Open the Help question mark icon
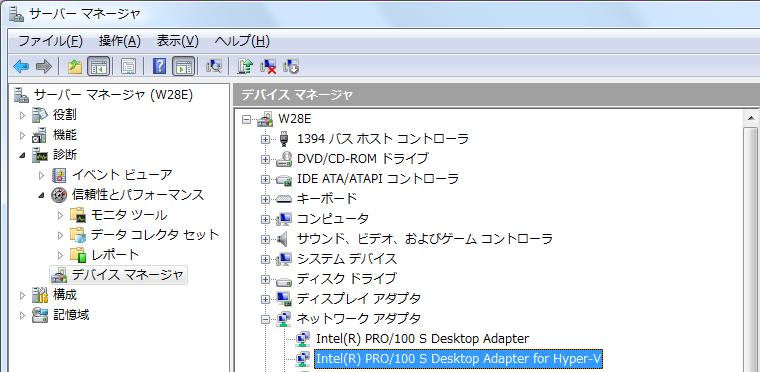The width and height of the screenshot is (760, 372). point(159,66)
